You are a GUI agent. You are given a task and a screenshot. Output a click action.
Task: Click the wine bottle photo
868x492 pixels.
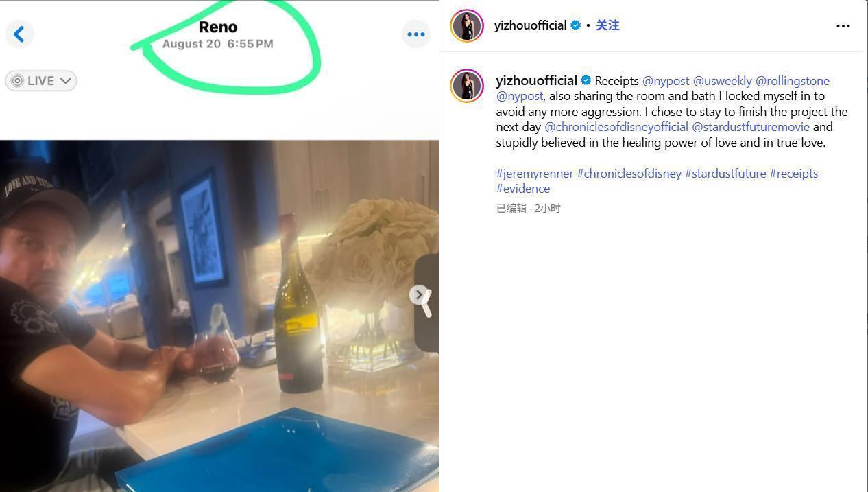pyautogui.click(x=298, y=309)
